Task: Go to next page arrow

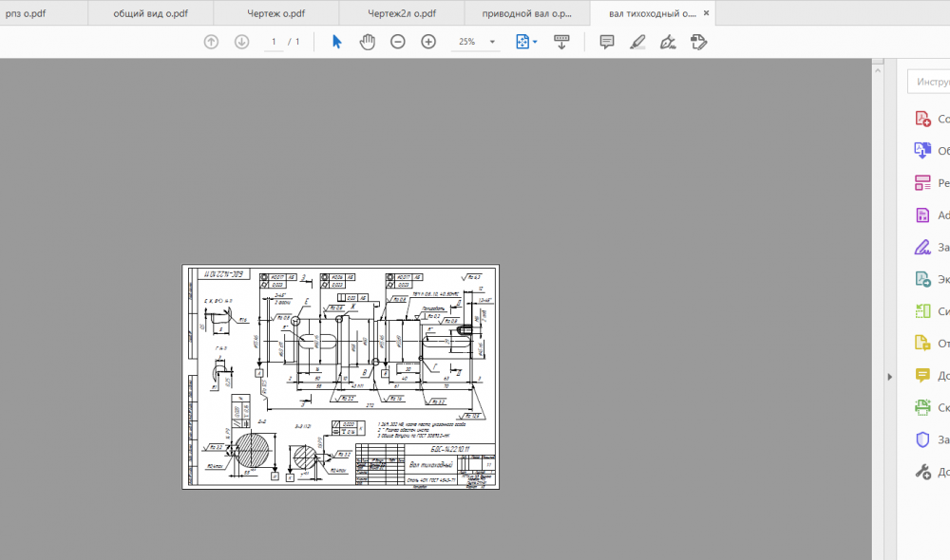Action: (241, 42)
